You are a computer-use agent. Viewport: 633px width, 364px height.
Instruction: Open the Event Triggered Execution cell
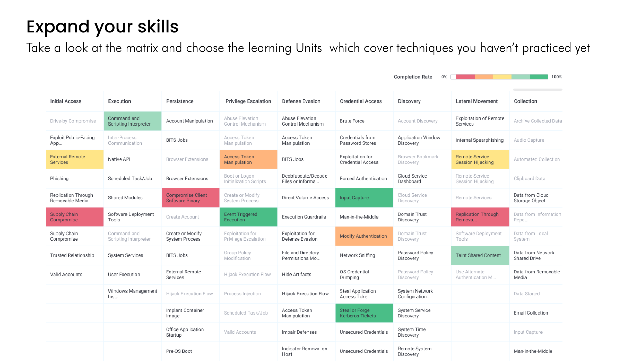click(248, 217)
